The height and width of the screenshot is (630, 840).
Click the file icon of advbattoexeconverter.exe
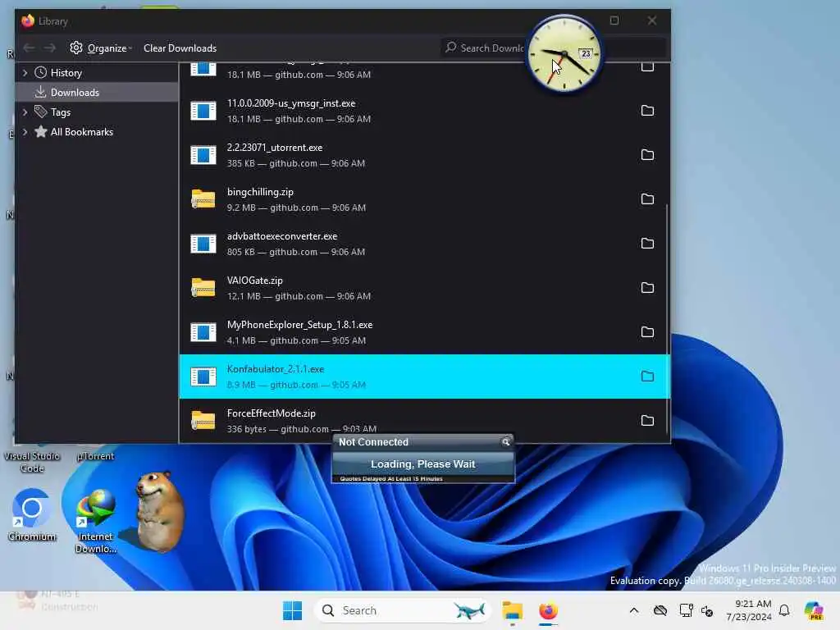click(203, 244)
